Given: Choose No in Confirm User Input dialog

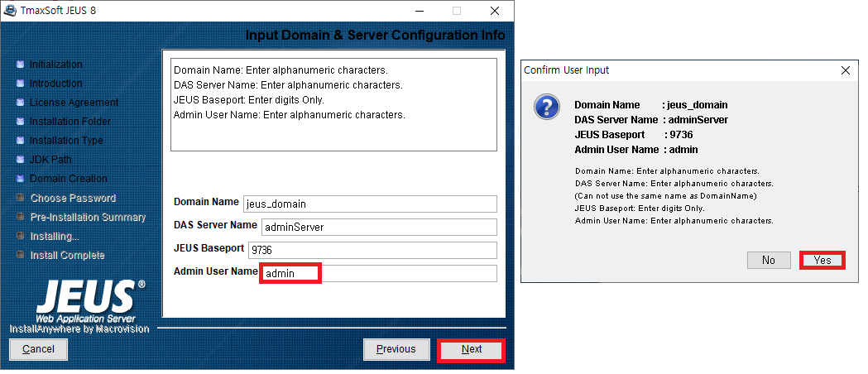Looking at the screenshot, I should pyautogui.click(x=769, y=260).
